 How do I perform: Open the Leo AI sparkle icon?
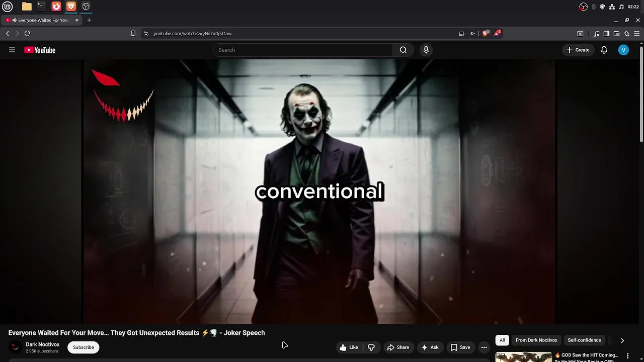click(626, 34)
